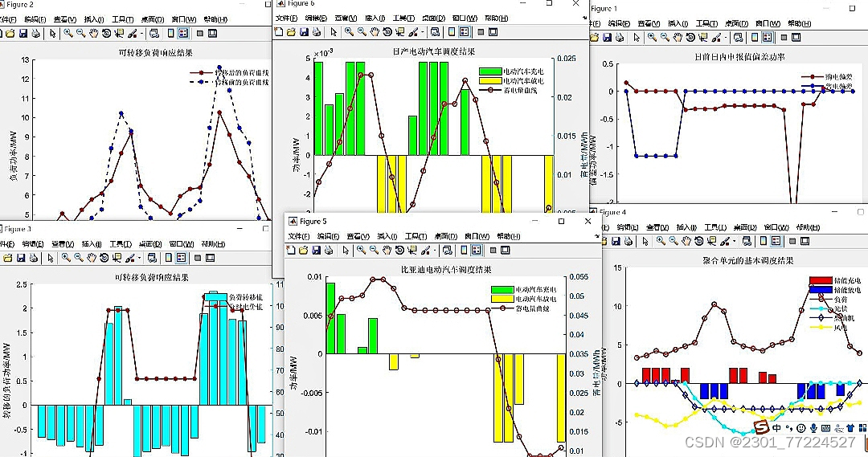Toggle Insert Legend in Figure 3 toolbar

(181, 258)
